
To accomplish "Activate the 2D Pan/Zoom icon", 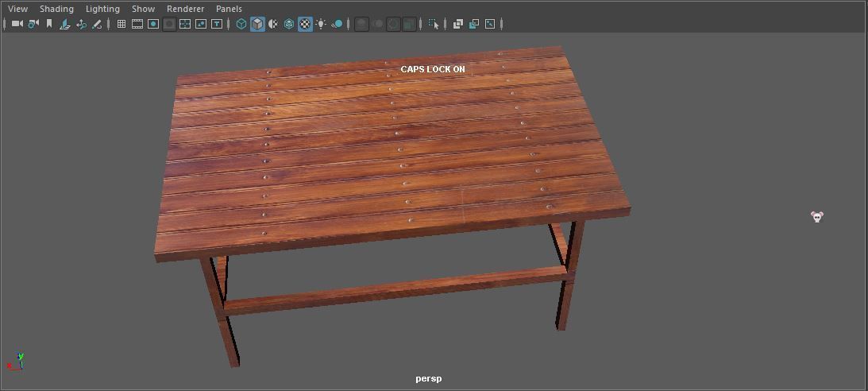I will point(81,24).
